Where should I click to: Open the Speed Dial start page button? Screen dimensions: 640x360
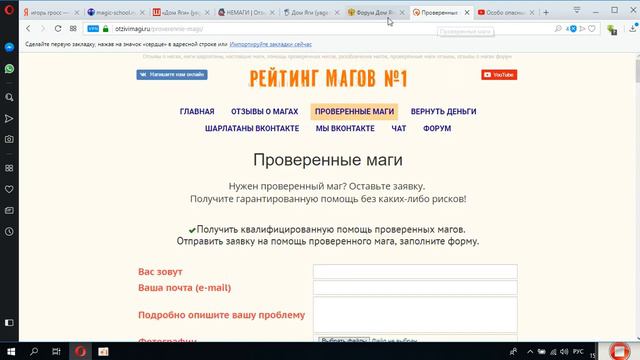click(x=73, y=29)
